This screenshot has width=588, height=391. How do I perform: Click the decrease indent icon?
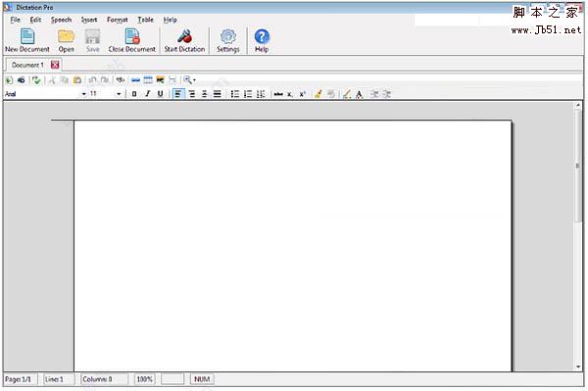374,94
